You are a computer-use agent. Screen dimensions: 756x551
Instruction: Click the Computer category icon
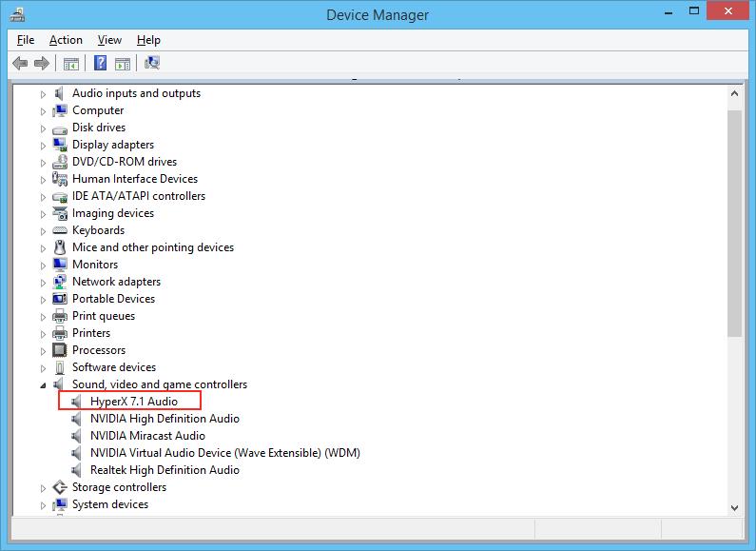60,110
